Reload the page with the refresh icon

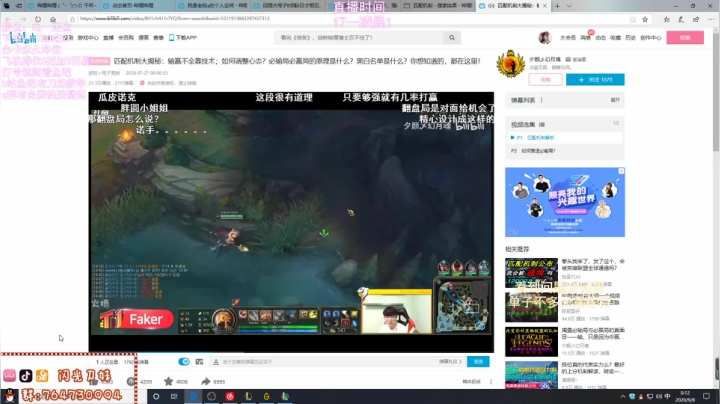38,19
